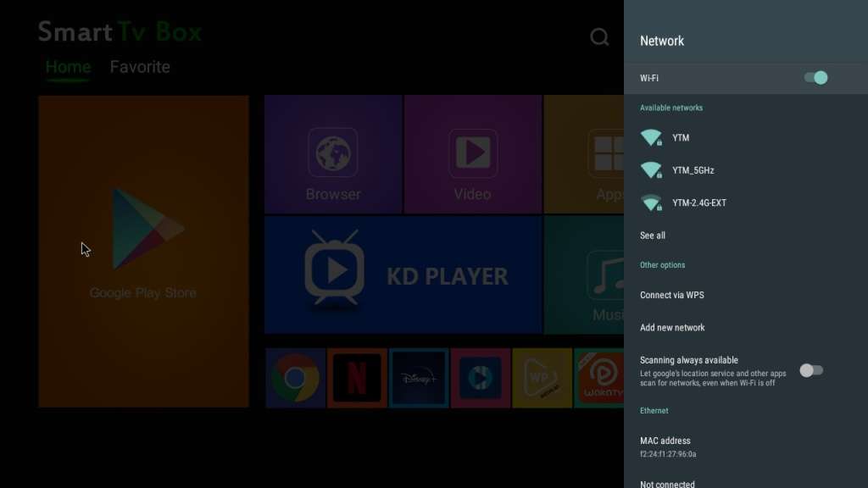Open the Google Play Store tile

coord(143,251)
